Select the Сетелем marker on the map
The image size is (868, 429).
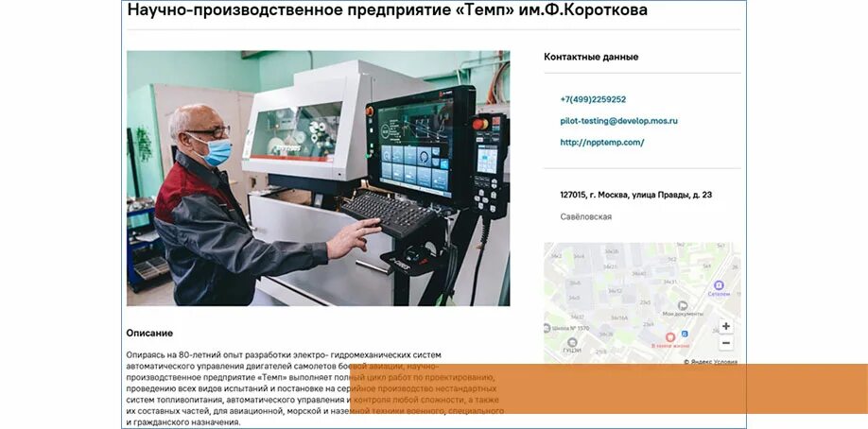pos(719,285)
